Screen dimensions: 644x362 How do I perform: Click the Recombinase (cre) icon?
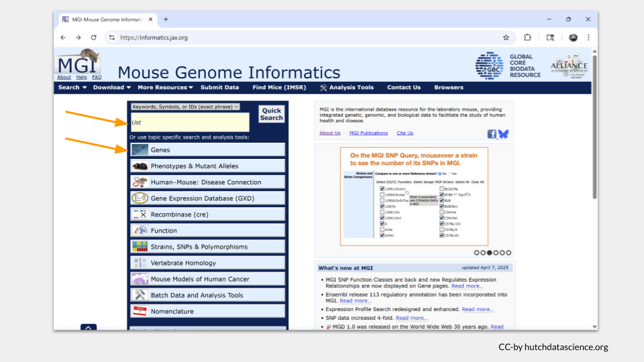pos(140,215)
